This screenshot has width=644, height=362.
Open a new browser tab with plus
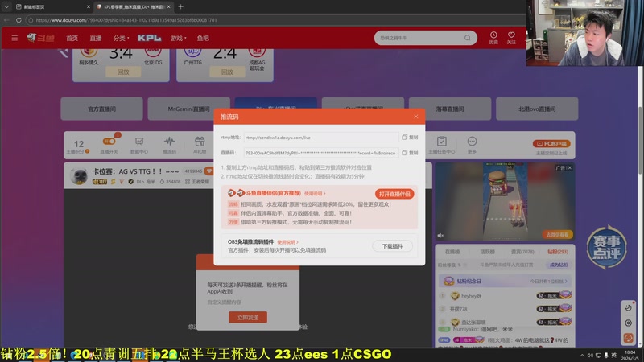coord(180,6)
